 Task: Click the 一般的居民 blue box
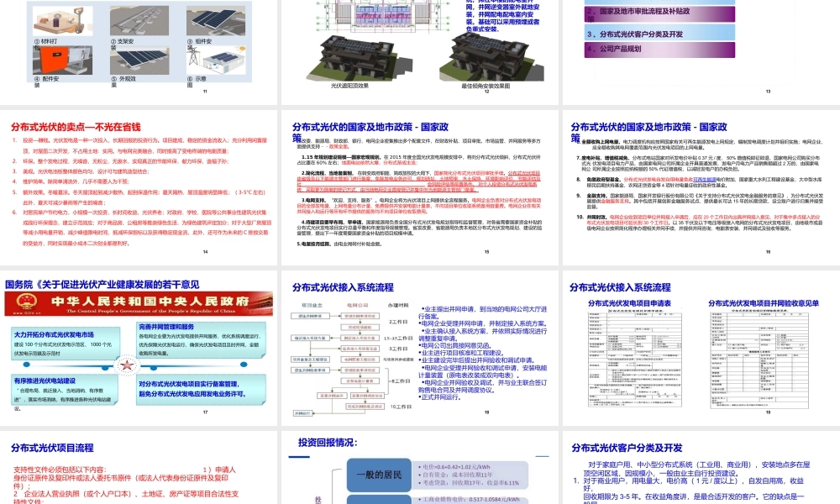[x=379, y=475]
